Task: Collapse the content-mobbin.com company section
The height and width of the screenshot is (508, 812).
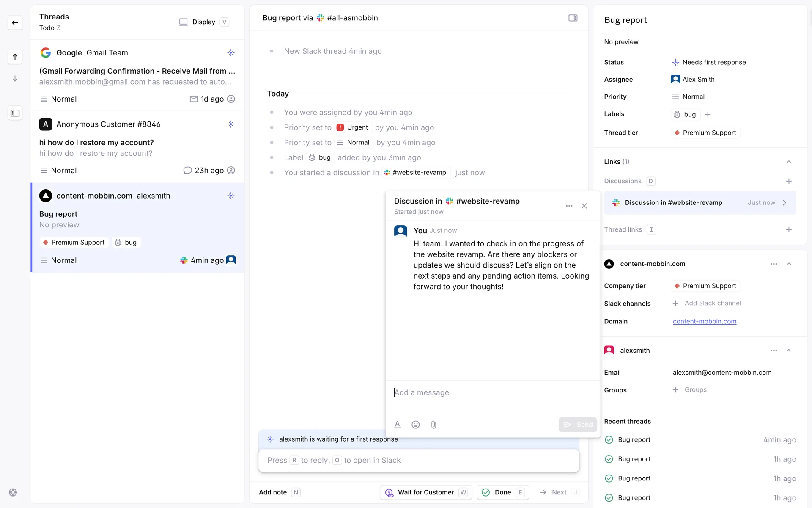Action: [x=788, y=264]
